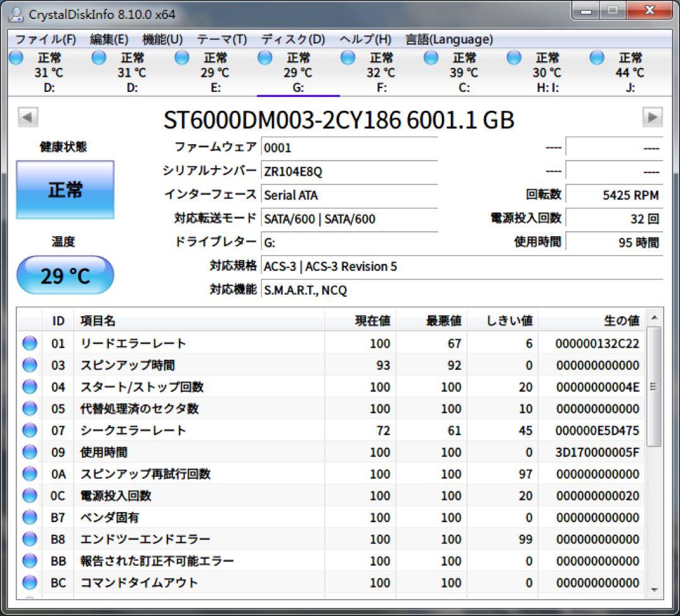Click the right arrow to view next drive
This screenshot has width=680, height=616.
654,117
